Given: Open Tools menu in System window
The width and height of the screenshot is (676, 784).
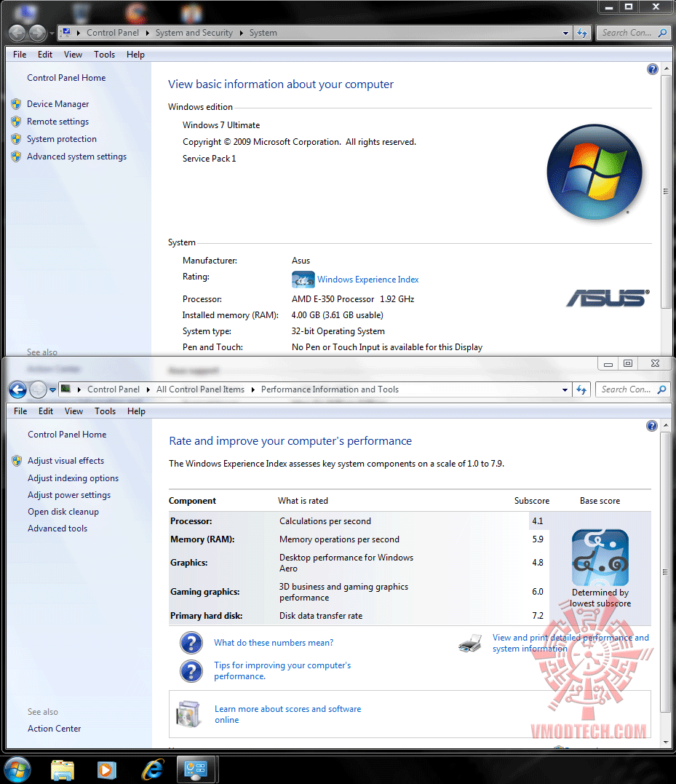Looking at the screenshot, I should coord(105,55).
